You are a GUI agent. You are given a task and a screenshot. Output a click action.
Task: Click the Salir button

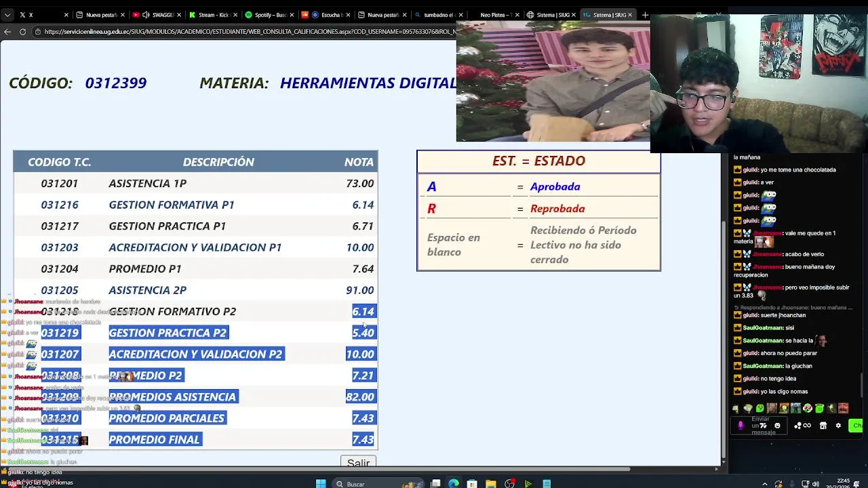point(359,463)
